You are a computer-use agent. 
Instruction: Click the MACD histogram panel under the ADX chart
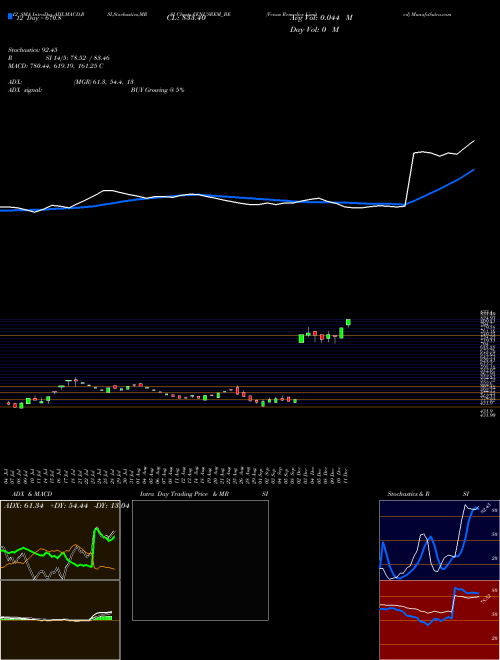pyautogui.click(x=60, y=620)
